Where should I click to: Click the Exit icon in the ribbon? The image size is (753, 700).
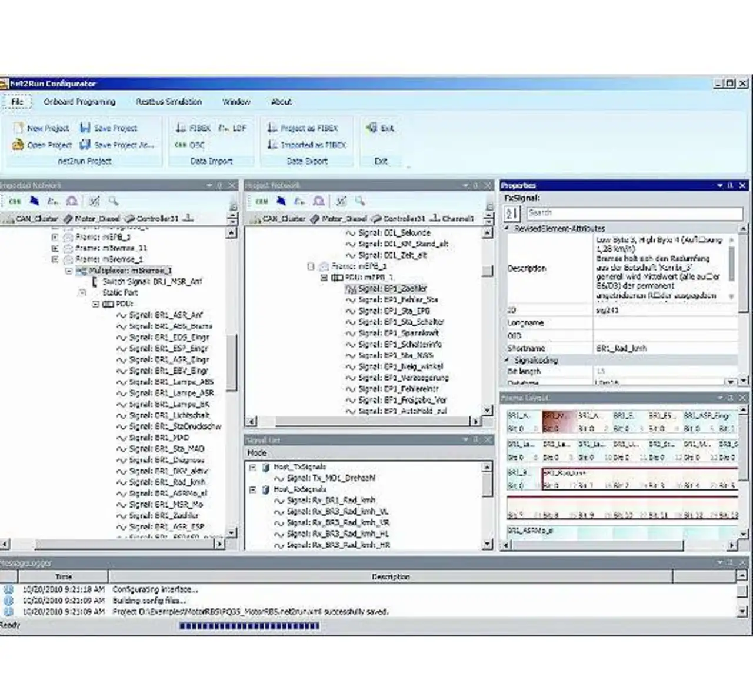coord(372,127)
